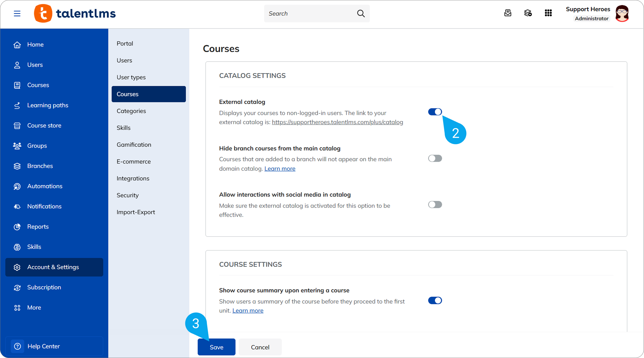Open Skills settings section in submenu
This screenshot has height=358, width=644.
click(148, 128)
